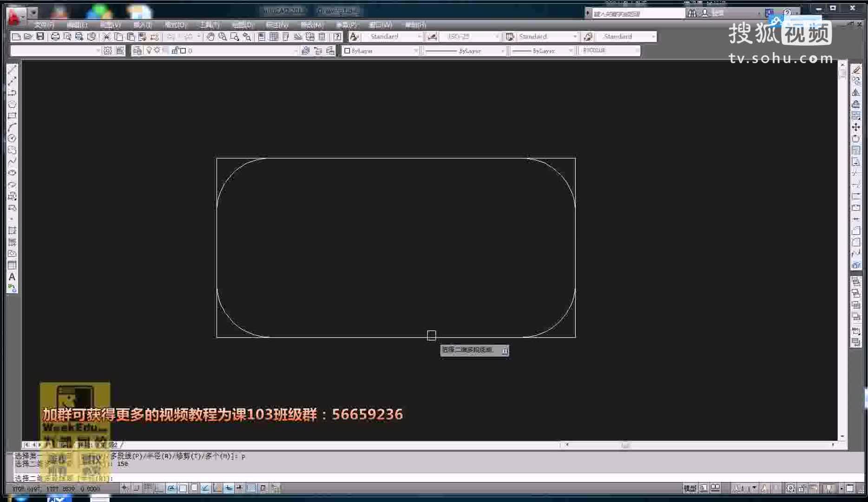
Task: Click the Save icon
Action: click(40, 36)
